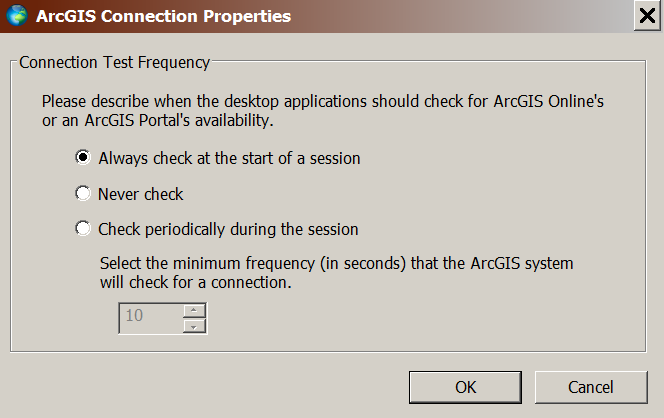Select the 'Always check at the start' radio circle
664x418 pixels.
[x=83, y=158]
